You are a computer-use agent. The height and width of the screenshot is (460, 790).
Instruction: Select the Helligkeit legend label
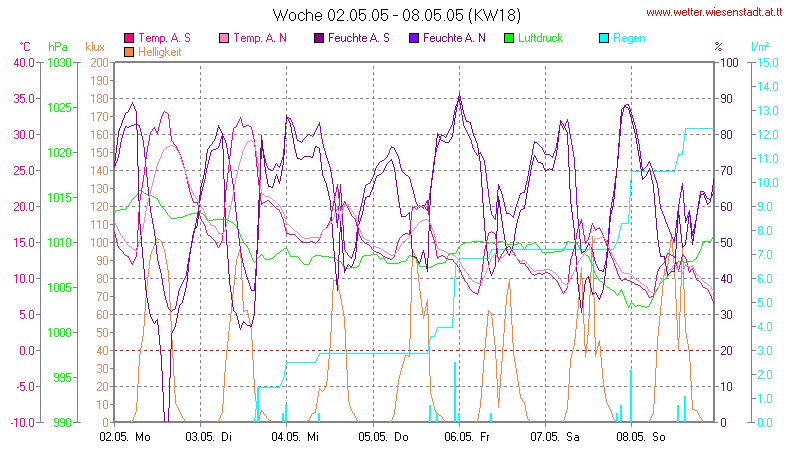click(x=160, y=52)
